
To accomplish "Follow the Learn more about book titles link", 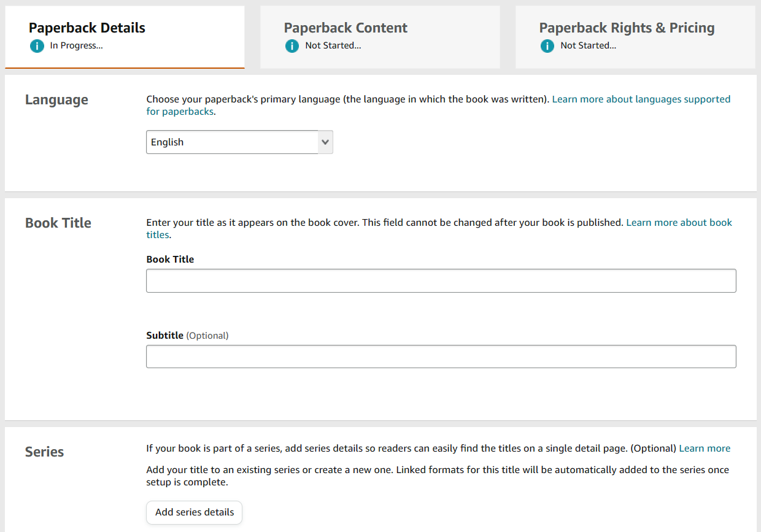I will point(679,223).
